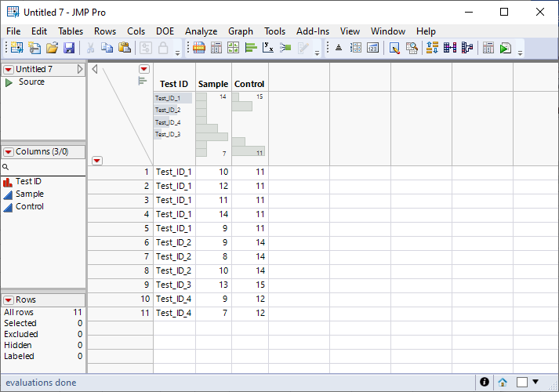Screen dimensions: 559x392
Task: Run the Source table script
Action: 9,82
